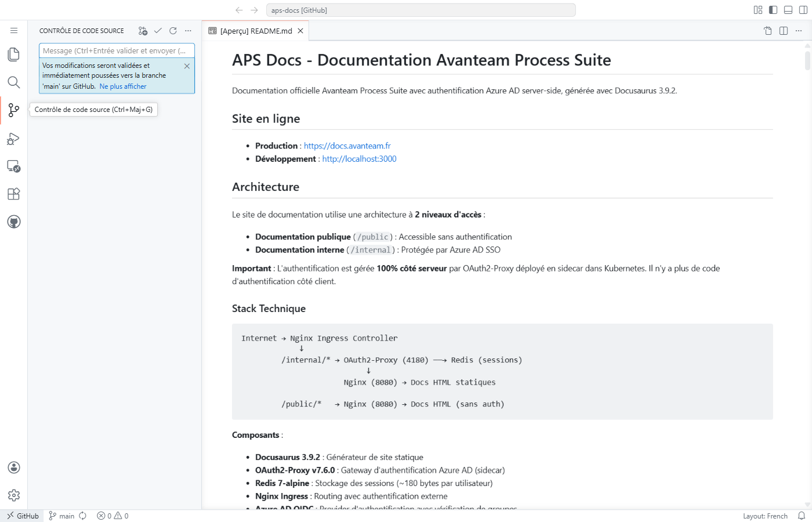Open the Manage settings gear menu

point(13,495)
